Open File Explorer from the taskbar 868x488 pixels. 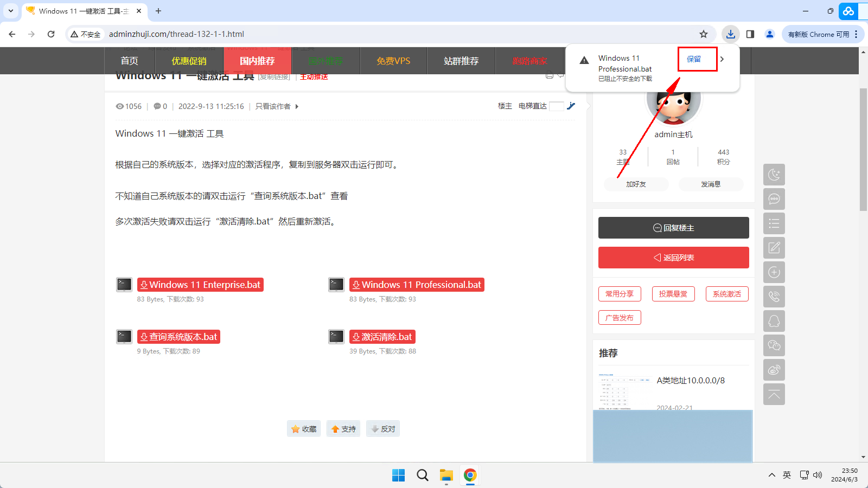446,476
